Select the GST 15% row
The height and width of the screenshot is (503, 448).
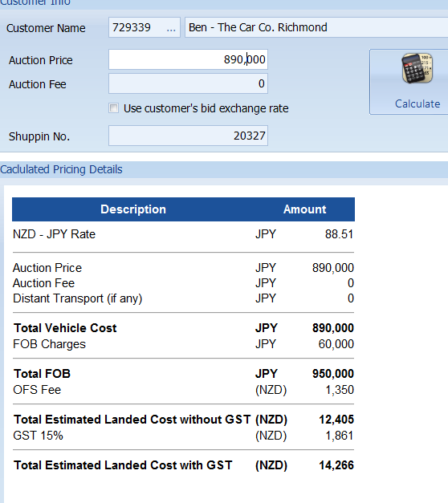[183, 436]
